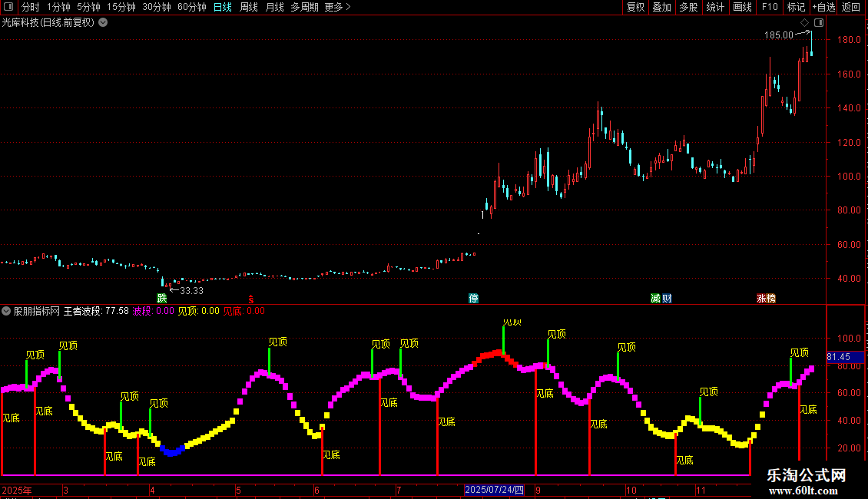Click the 返回 back button
The image size is (868, 499).
click(x=851, y=7)
